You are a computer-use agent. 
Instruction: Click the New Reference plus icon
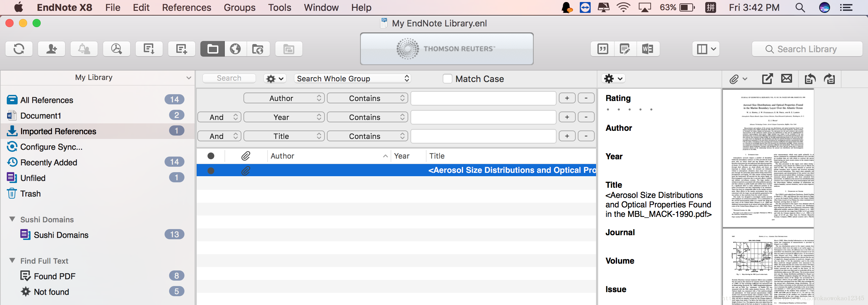coord(182,49)
